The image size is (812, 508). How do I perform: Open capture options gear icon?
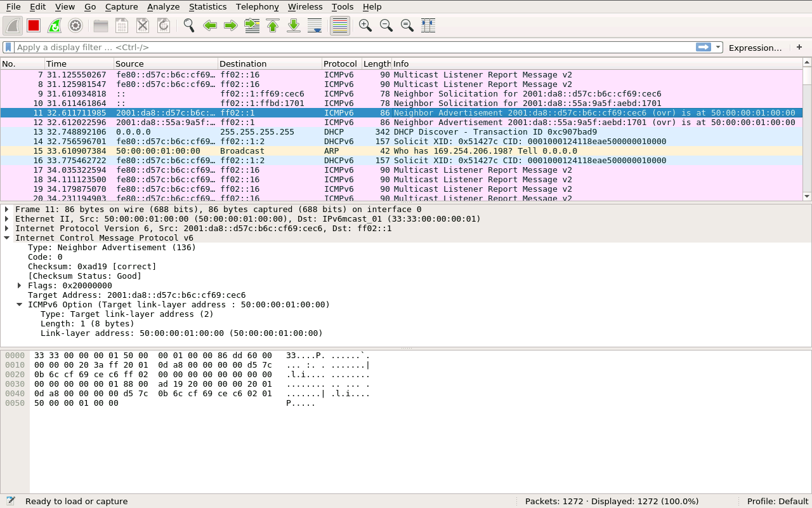tap(75, 25)
